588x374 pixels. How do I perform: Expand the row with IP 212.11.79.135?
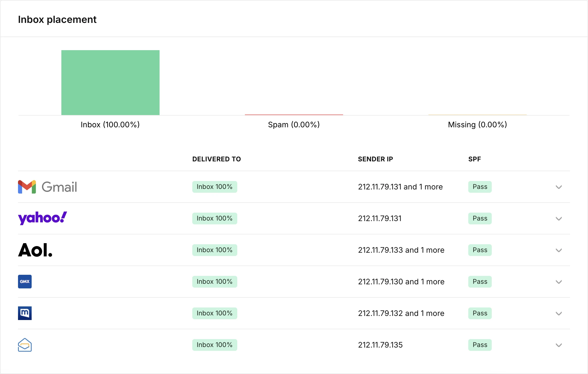click(559, 345)
